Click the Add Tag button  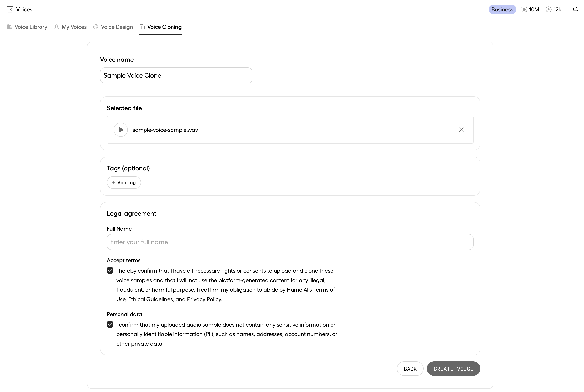[124, 183]
